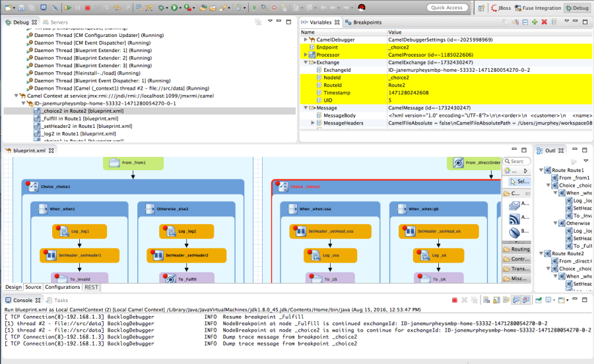This screenshot has height=364, width=594.
Task: Collapse Route Route2 in Outline
Action: [x=541, y=253]
